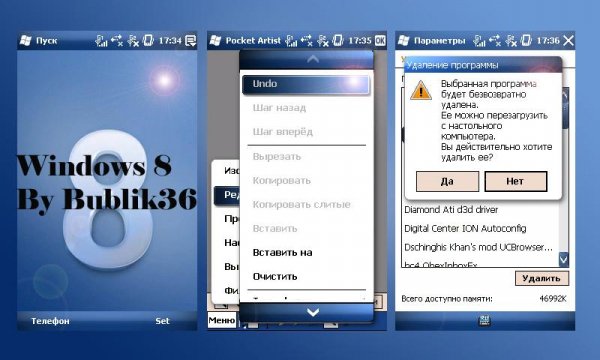Close the Параметры window with the X
Viewport: 600px width, 360px height.
(x=569, y=40)
